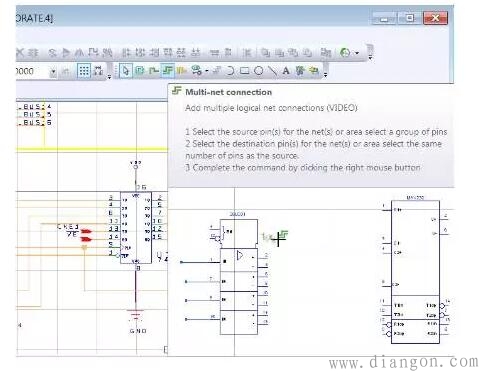Image resolution: width=484 pixels, height=377 pixels.
Task: Choose the Add Block tool icon
Action: tap(140, 71)
